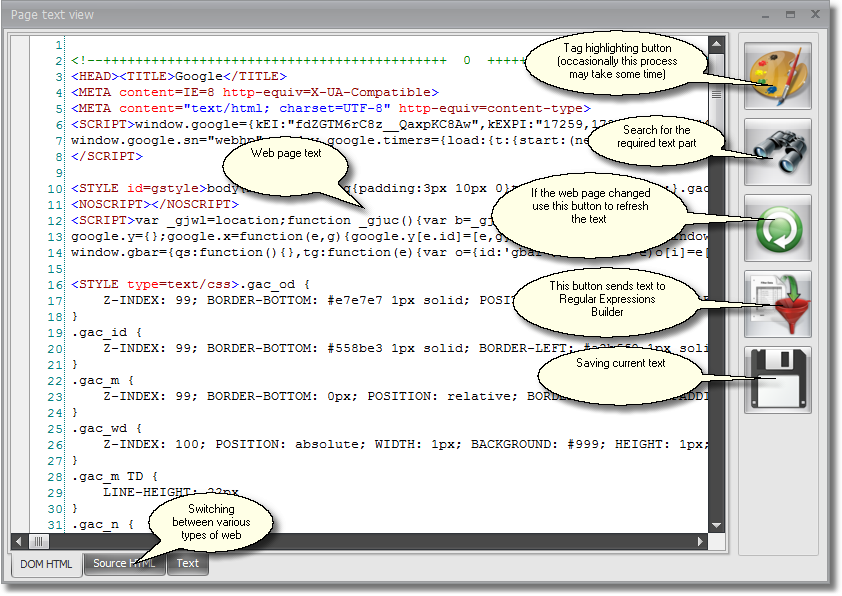Close the Page text view window

point(814,15)
